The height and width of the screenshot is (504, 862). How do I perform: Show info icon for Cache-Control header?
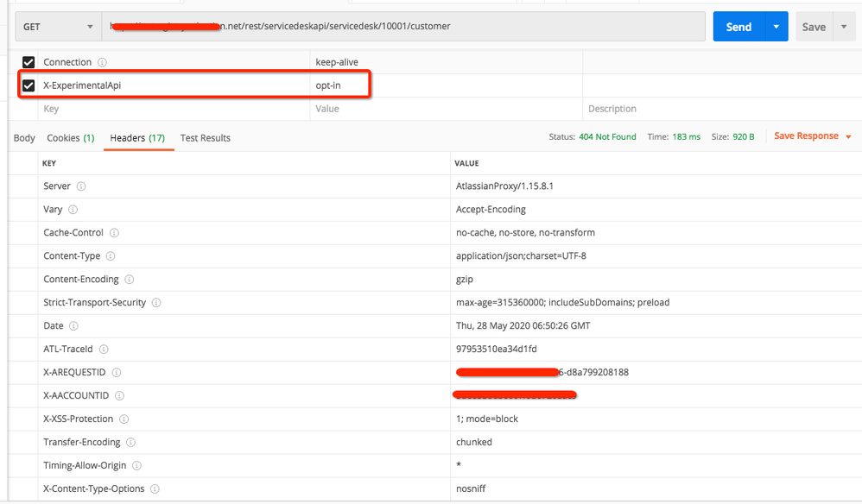pyautogui.click(x=114, y=233)
